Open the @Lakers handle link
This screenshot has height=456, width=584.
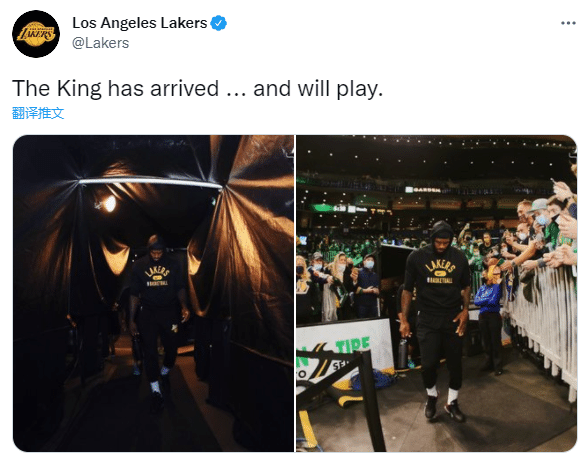[101, 43]
